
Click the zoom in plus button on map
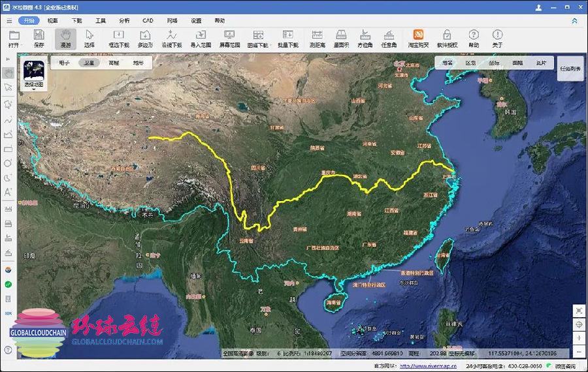point(579,337)
